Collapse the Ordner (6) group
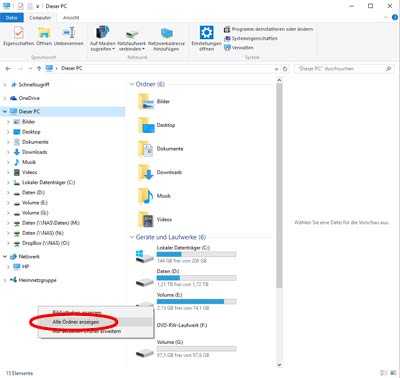Screen dimensions: 400x378 (132, 84)
